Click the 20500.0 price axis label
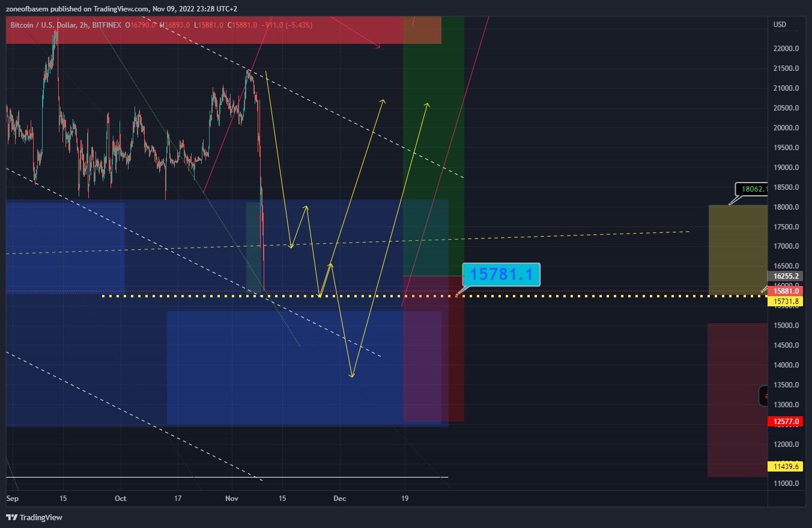 coord(786,108)
